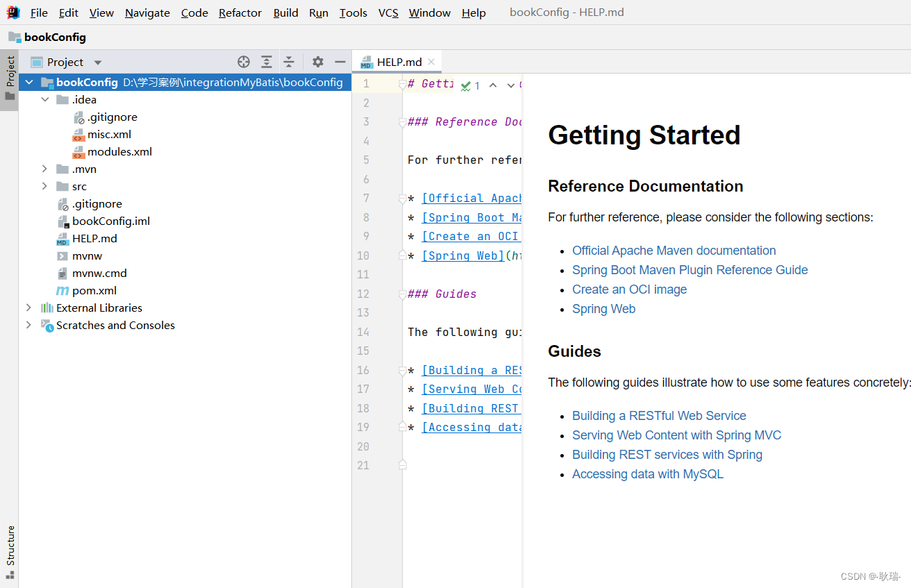Select the .gitignore file inside .idea
Image resolution: width=911 pixels, height=588 pixels.
pos(112,117)
